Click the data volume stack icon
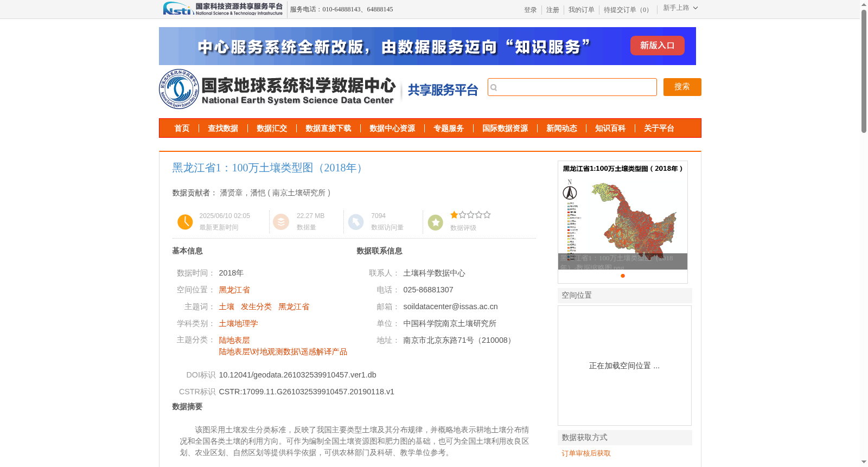This screenshot has width=868, height=467. [x=281, y=222]
